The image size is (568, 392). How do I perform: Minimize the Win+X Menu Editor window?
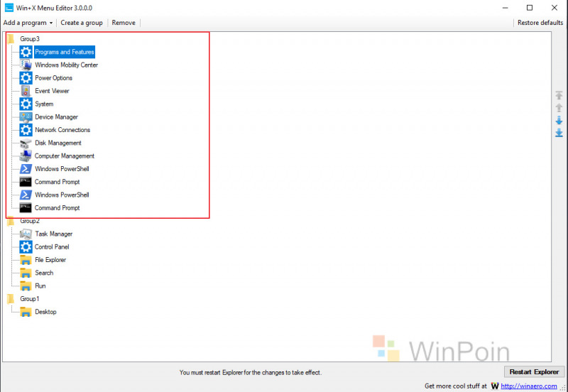(x=506, y=8)
